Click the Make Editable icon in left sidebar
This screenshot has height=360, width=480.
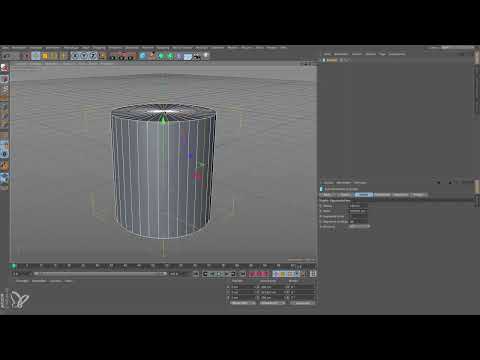[4, 69]
